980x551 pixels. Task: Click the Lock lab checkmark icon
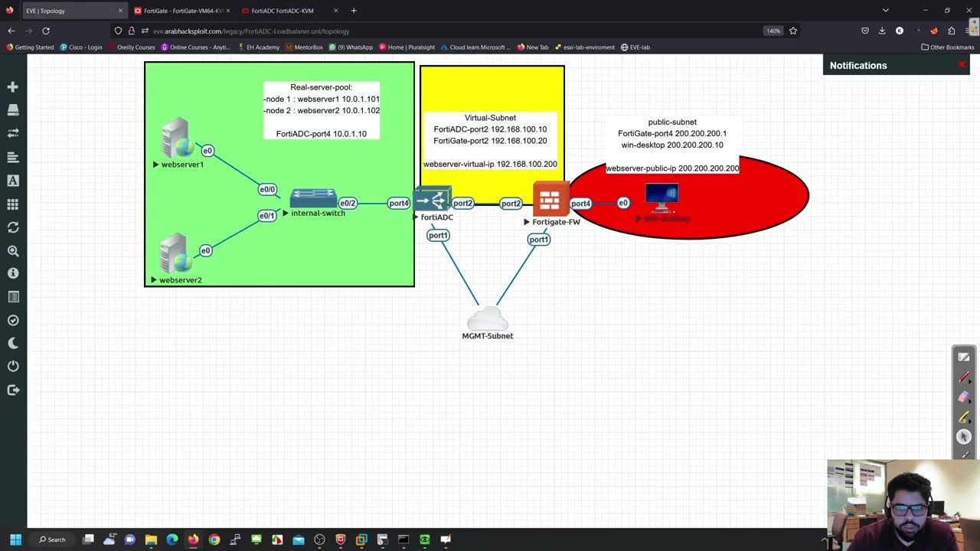point(13,320)
